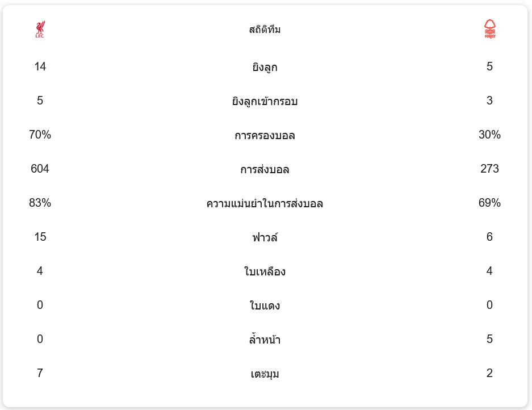Select the ฟาวล์ fouls label

tap(265, 237)
